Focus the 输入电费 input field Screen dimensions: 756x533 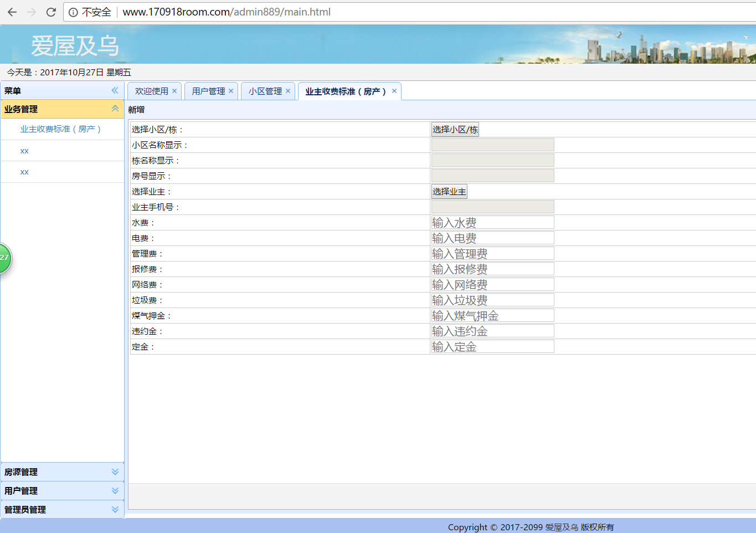tap(492, 238)
